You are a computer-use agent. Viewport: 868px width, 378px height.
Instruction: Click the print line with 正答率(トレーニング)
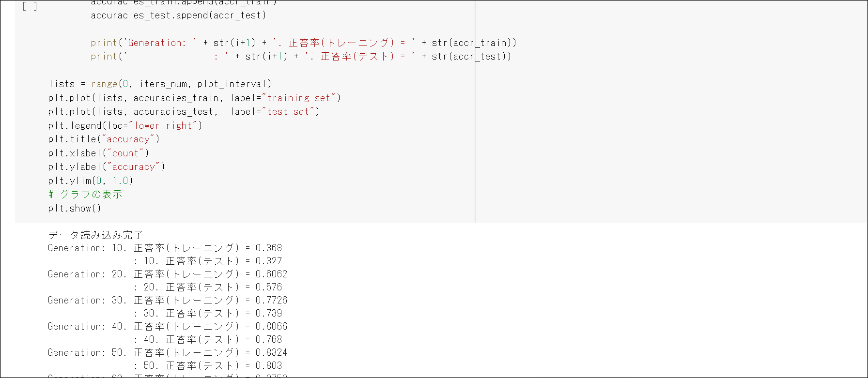(x=304, y=43)
